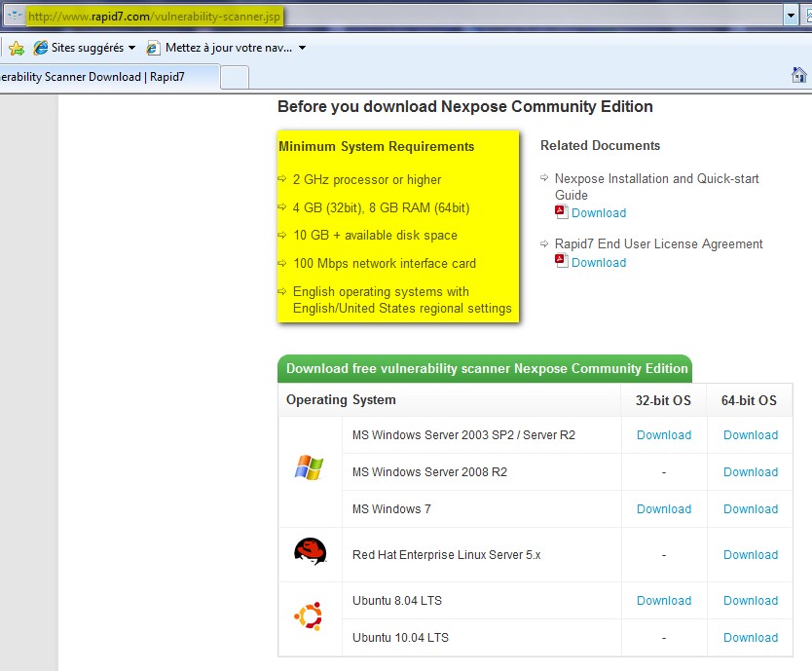Download the Nexpose Installation Quick-start Guide

(x=599, y=213)
